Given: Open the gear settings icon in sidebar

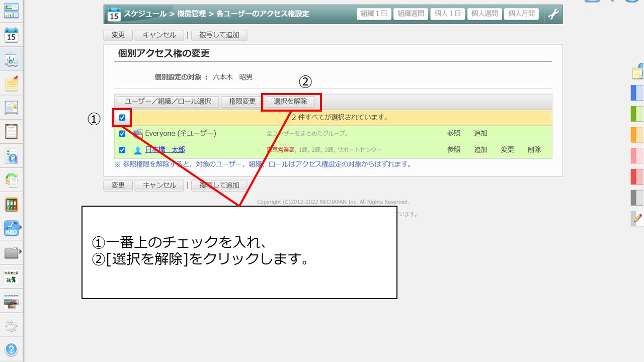Looking at the screenshot, I should coord(11,326).
